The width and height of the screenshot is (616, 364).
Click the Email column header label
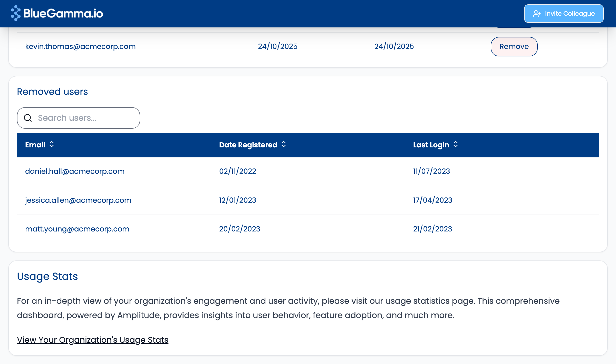(x=35, y=145)
